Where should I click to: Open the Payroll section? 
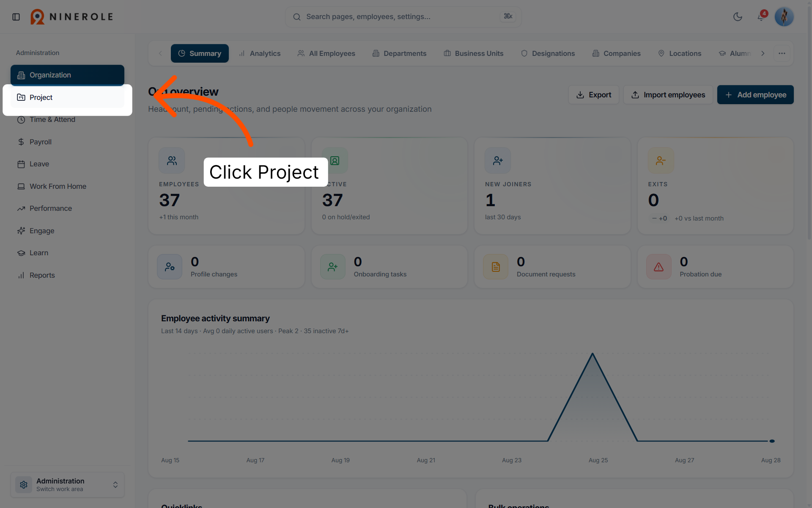[x=67, y=142]
